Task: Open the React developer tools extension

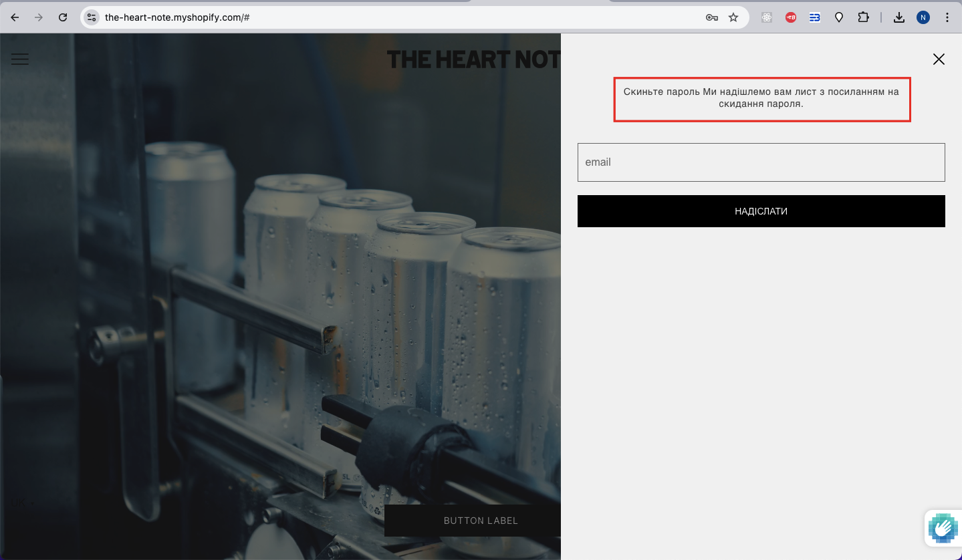Action: click(x=767, y=17)
